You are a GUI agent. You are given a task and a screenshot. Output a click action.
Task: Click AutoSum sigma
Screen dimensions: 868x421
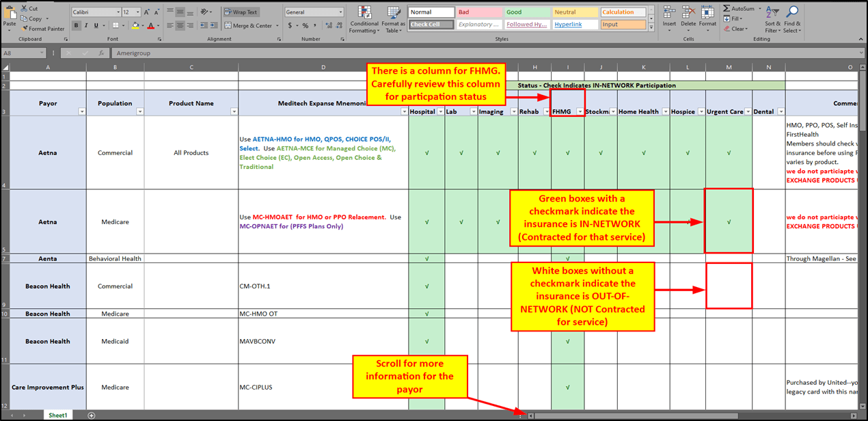pos(740,9)
